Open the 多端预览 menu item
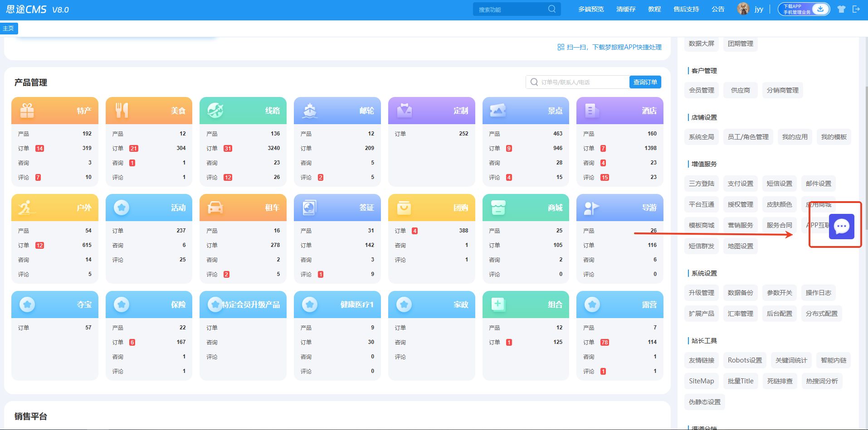 [590, 9]
